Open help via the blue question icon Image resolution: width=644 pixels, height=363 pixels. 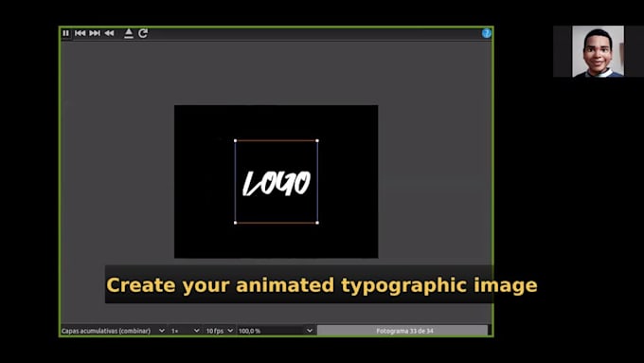point(486,33)
